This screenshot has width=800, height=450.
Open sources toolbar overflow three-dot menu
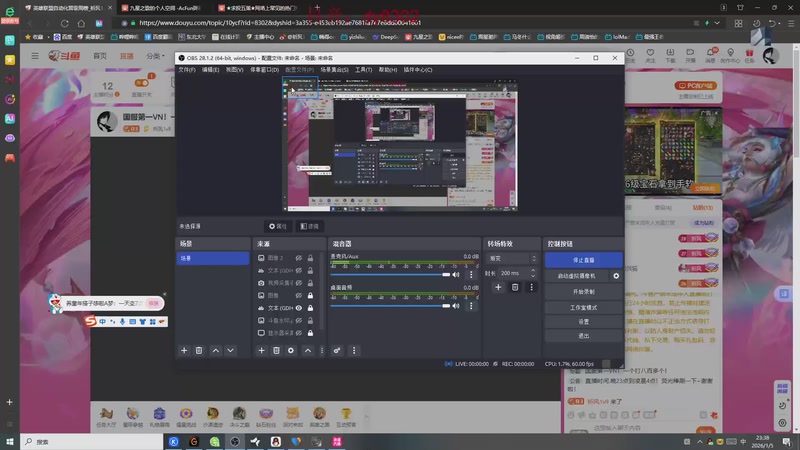point(322,351)
